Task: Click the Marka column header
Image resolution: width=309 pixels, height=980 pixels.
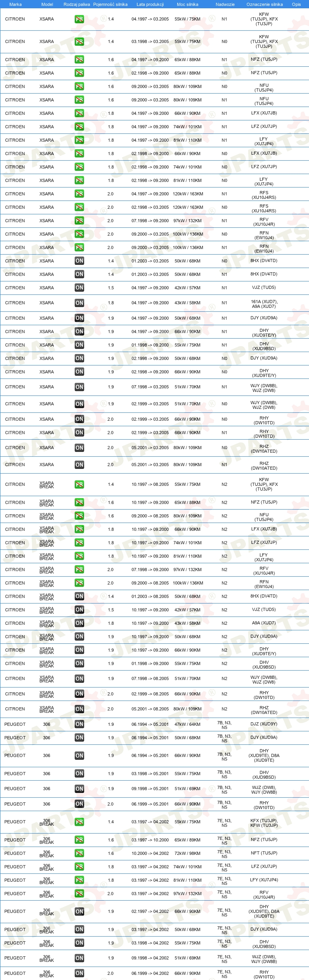Action: click(x=15, y=4)
